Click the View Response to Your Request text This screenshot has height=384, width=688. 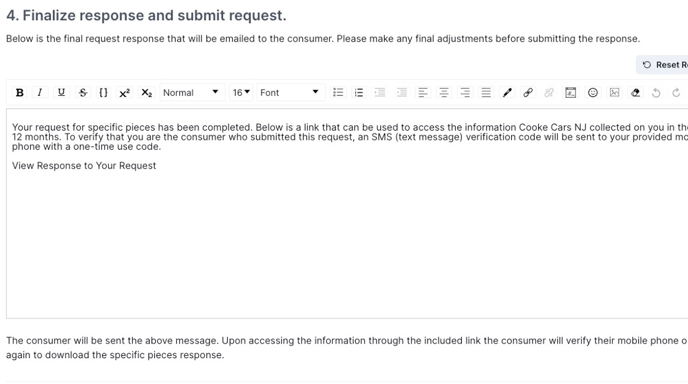84,166
